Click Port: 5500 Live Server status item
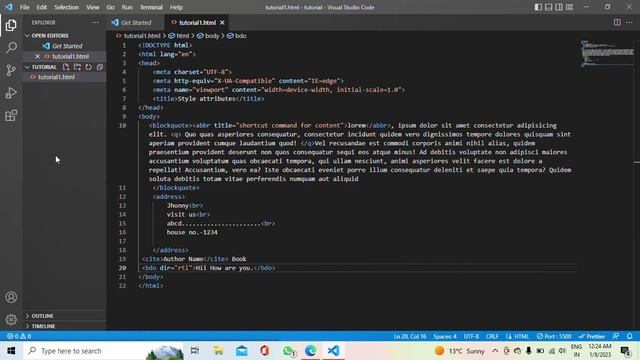 554,336
